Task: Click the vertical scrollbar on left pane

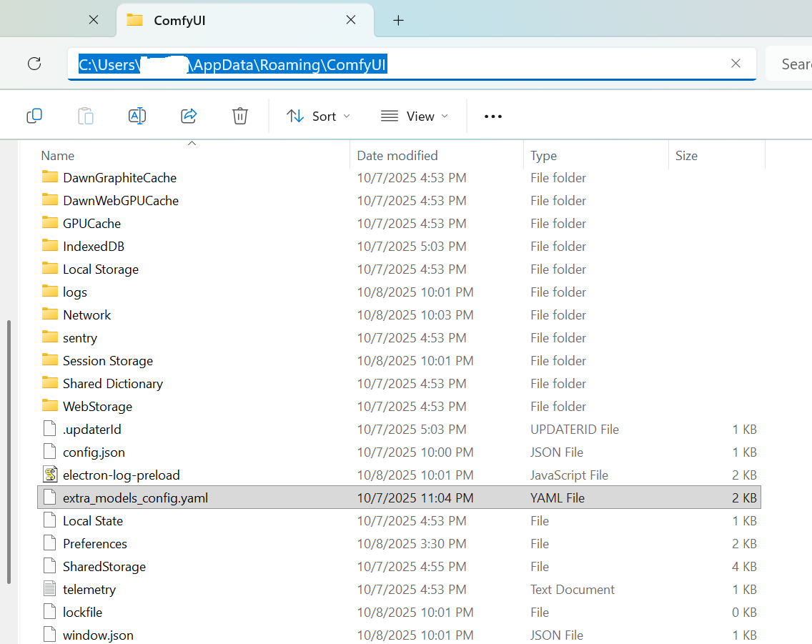Action: pyautogui.click(x=9, y=452)
